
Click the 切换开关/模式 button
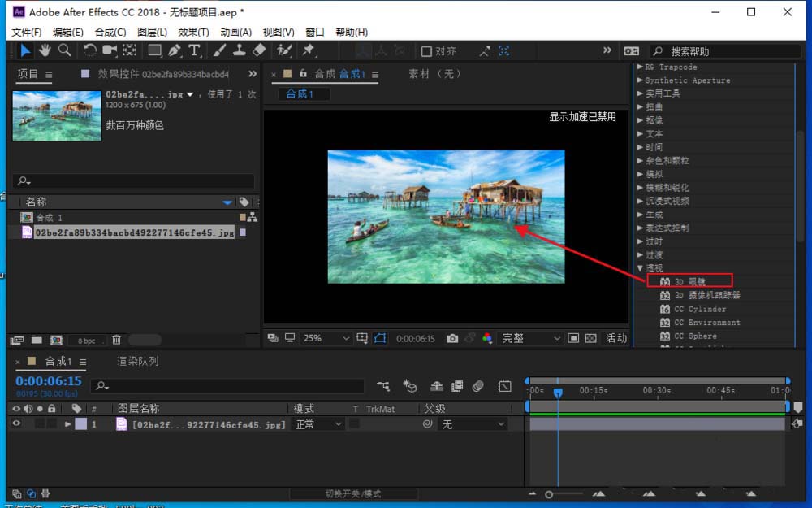pos(352,493)
